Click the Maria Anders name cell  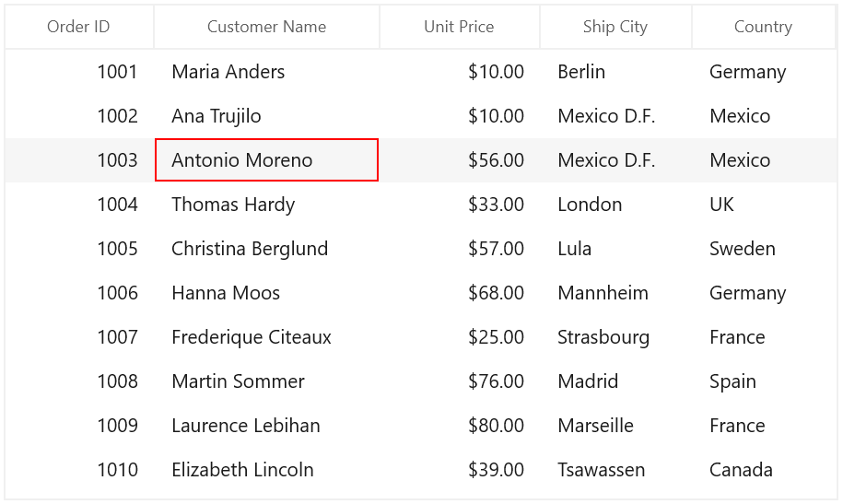point(266,72)
